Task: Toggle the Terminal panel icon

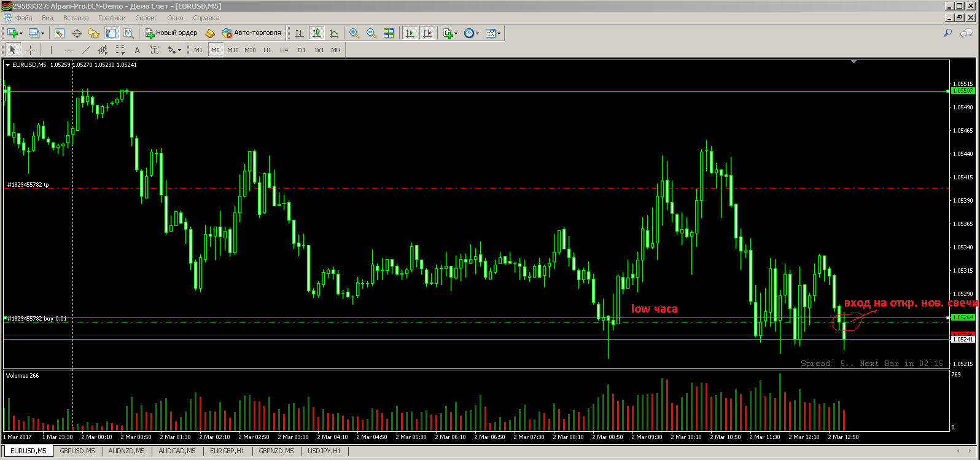Action: (x=111, y=33)
